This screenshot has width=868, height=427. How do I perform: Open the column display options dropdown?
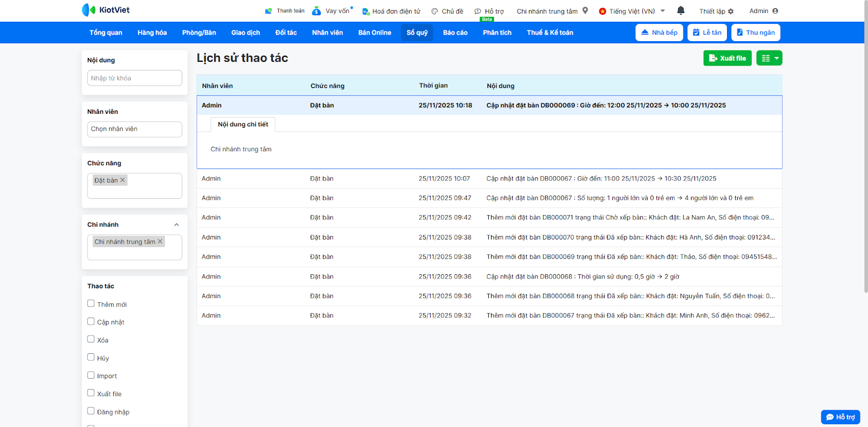click(769, 58)
